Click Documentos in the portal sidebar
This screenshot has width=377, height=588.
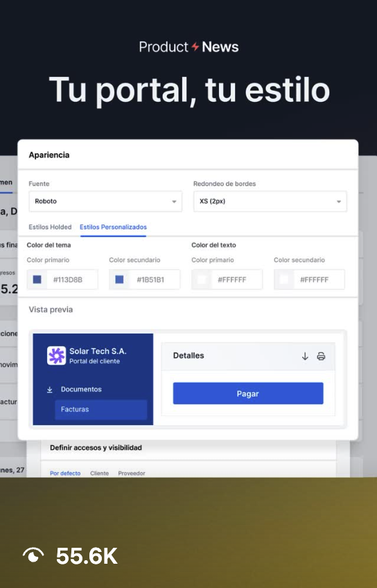81,389
